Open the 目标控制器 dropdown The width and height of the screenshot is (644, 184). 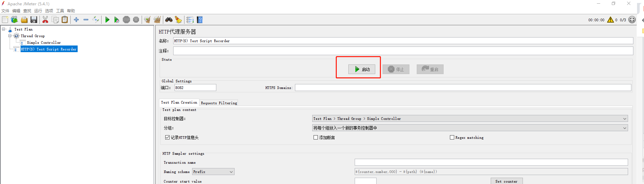[470, 119]
